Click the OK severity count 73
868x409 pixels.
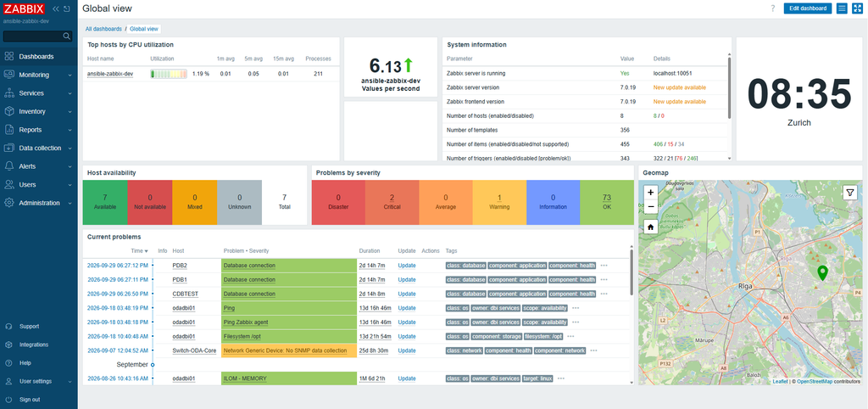point(607,198)
